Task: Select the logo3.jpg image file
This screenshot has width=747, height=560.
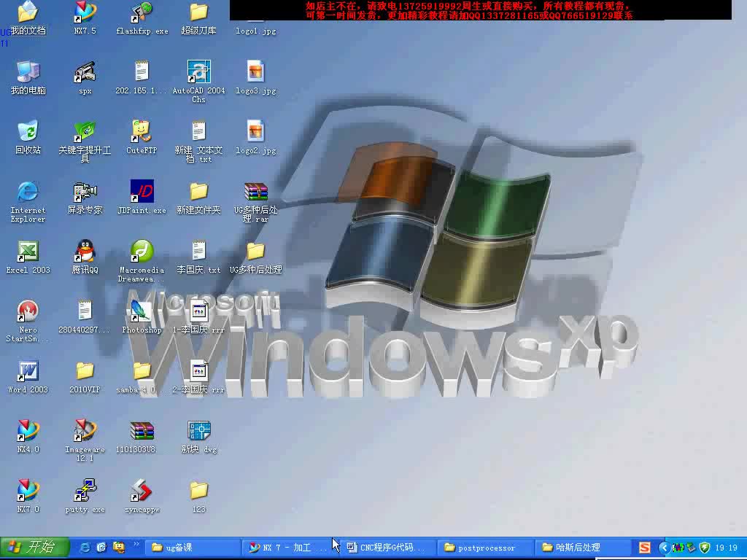Action: coord(256,71)
